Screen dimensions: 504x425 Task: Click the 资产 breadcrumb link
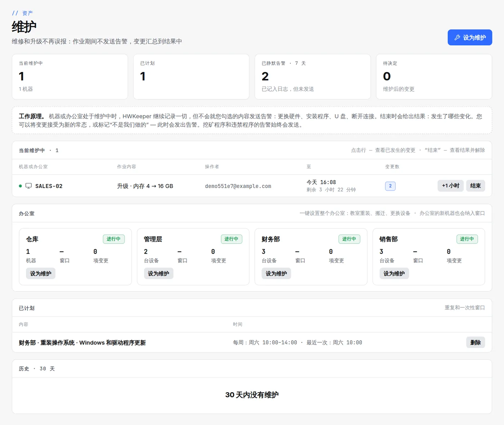[27, 13]
